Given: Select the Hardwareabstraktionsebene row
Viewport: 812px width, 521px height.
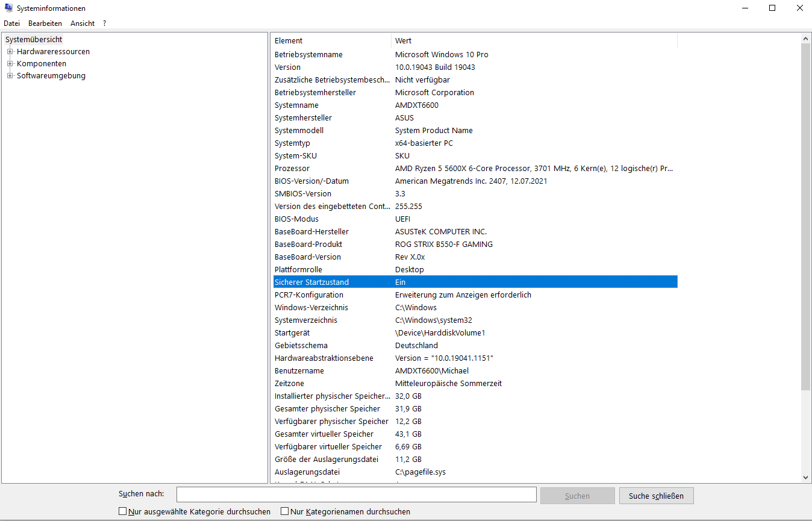Looking at the screenshot, I should point(475,358).
